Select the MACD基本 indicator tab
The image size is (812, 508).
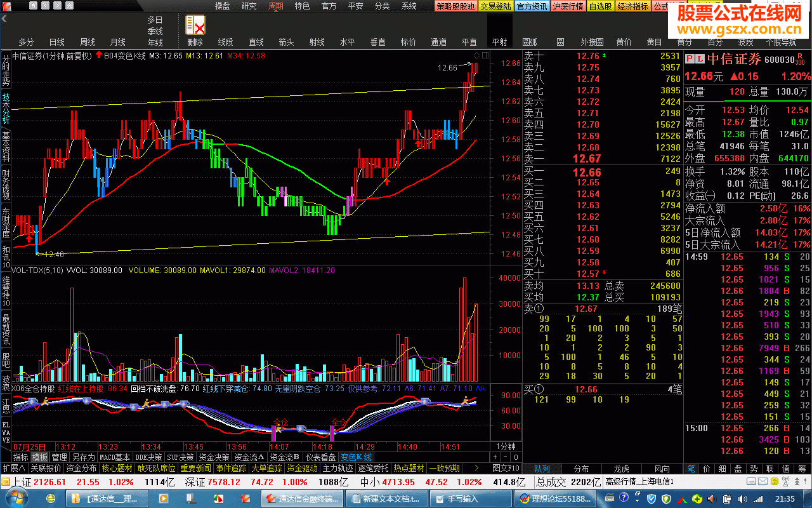115,457
